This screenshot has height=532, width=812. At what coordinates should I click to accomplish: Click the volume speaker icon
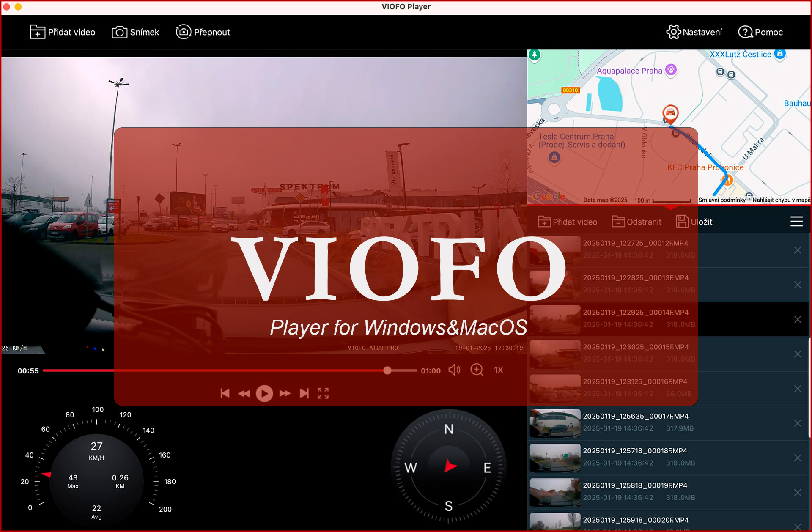pyautogui.click(x=455, y=370)
